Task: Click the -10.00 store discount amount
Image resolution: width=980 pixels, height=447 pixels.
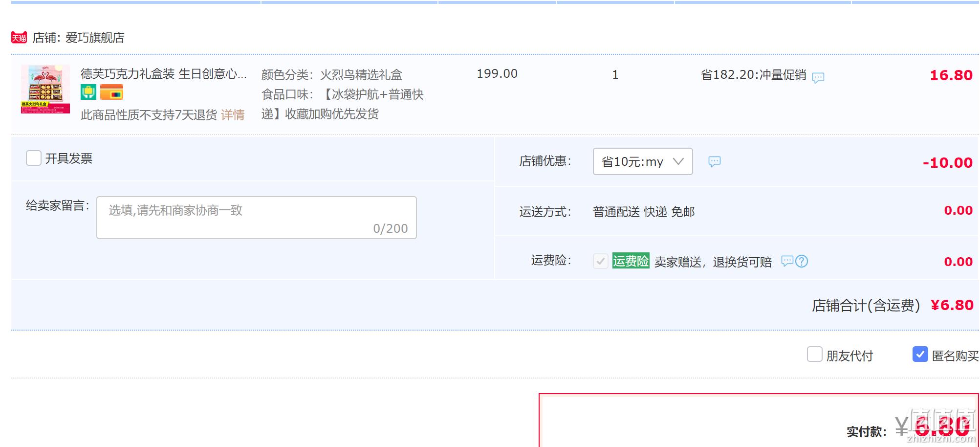Action: point(948,163)
